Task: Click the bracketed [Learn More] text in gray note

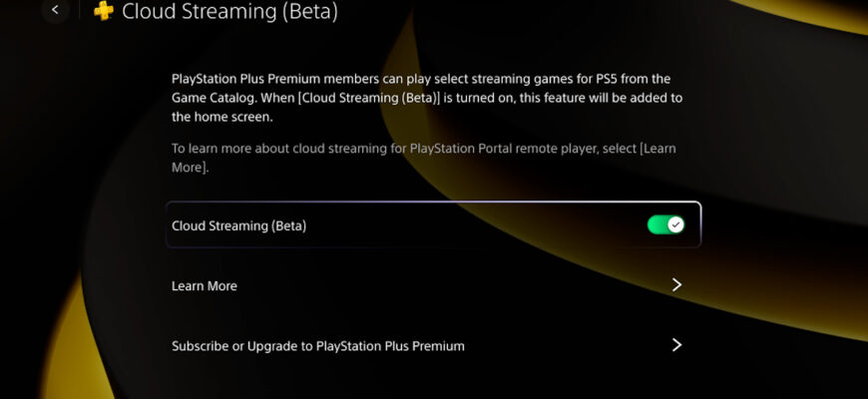Action: (658, 149)
